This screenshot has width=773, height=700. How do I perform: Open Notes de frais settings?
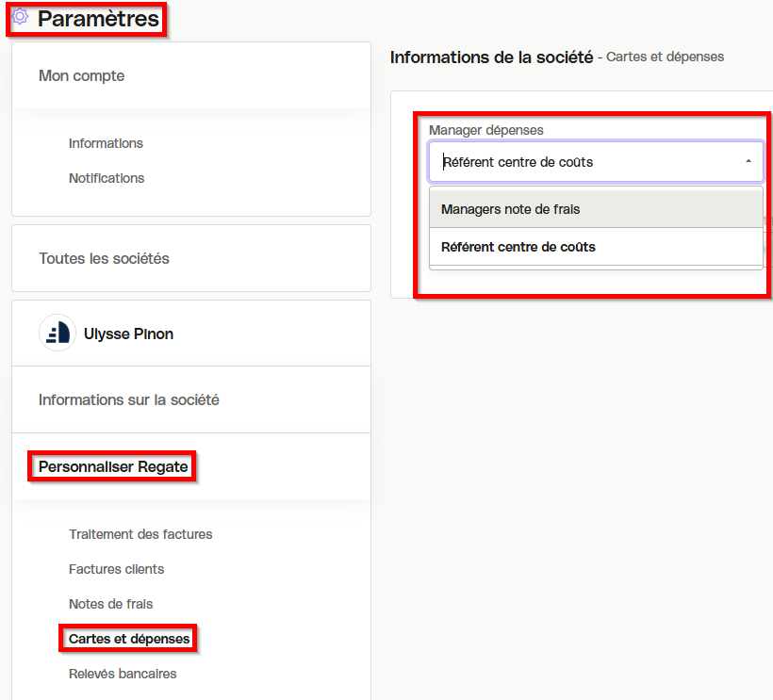(x=111, y=604)
